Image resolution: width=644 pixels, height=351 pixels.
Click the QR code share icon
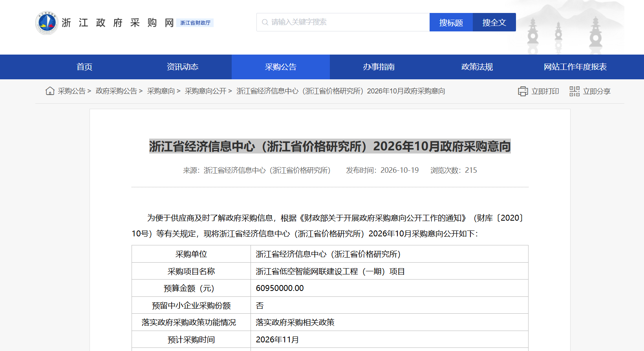point(574,91)
